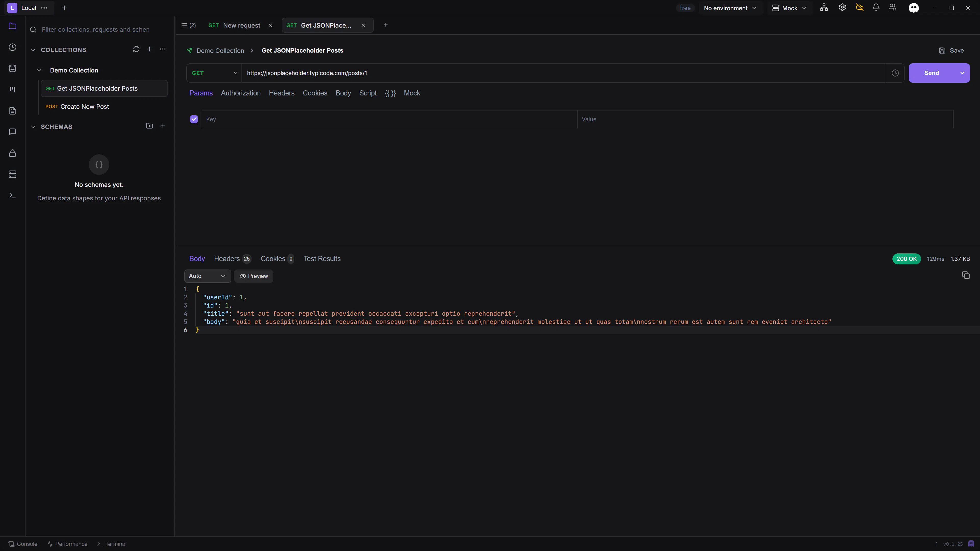
Task: Click the purple L workspace icon
Action: tap(12, 8)
